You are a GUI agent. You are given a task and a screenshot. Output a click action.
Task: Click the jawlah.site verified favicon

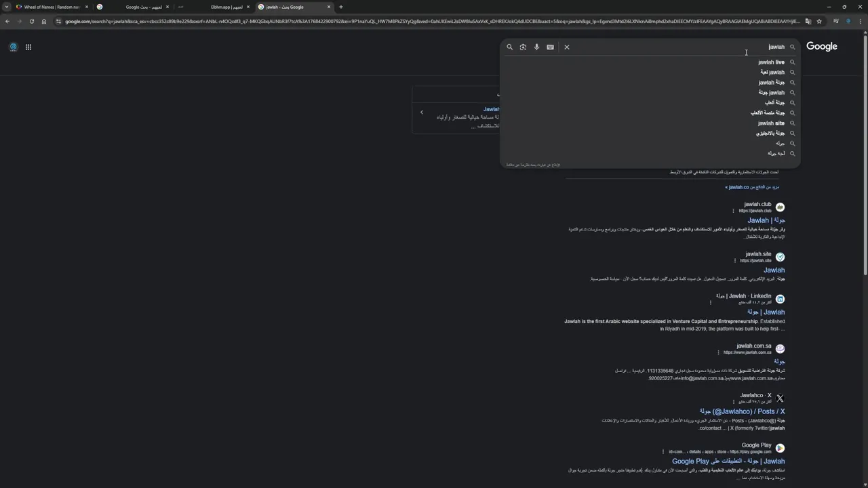pos(780,257)
